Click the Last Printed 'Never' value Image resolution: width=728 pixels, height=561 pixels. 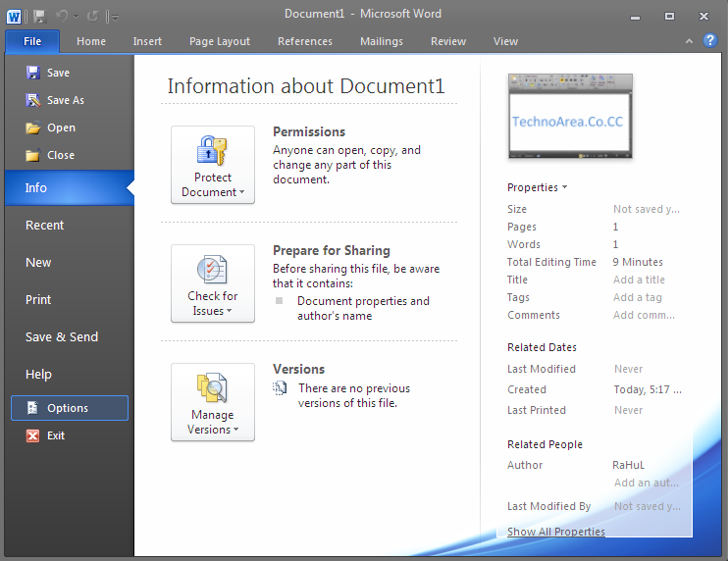628,410
